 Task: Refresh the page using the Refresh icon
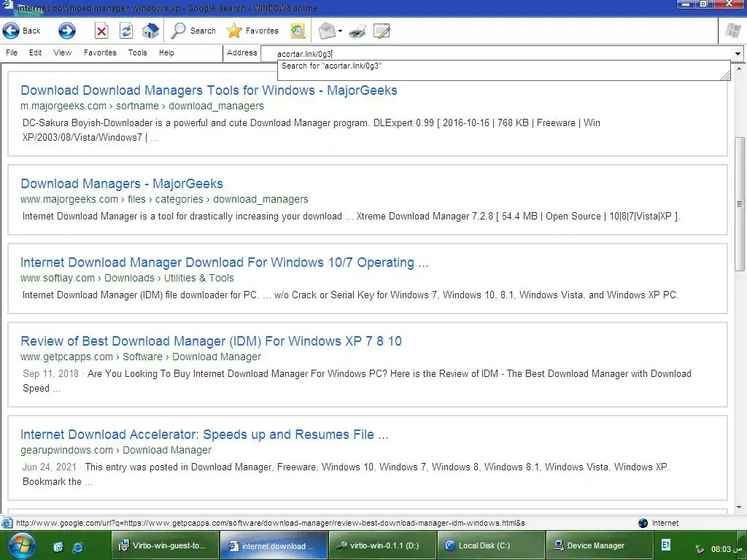125,31
